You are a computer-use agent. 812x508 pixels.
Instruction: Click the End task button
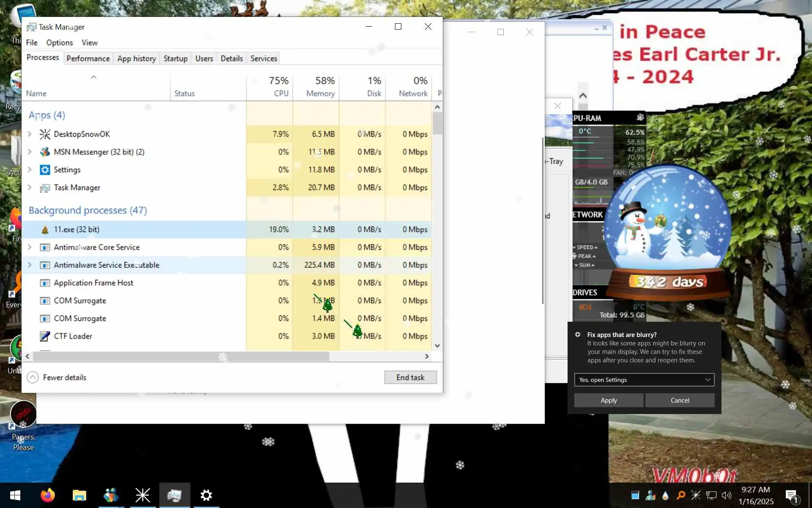click(x=410, y=377)
